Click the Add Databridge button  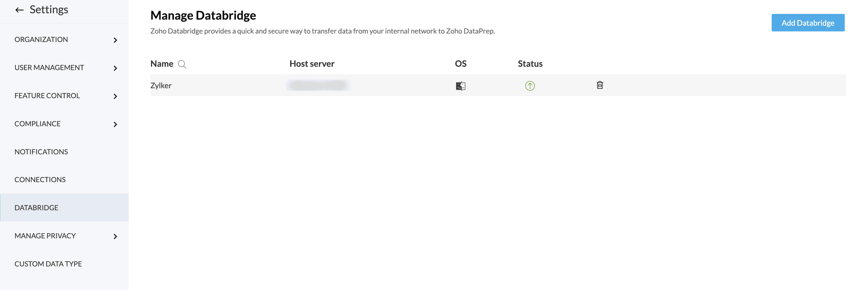click(808, 23)
